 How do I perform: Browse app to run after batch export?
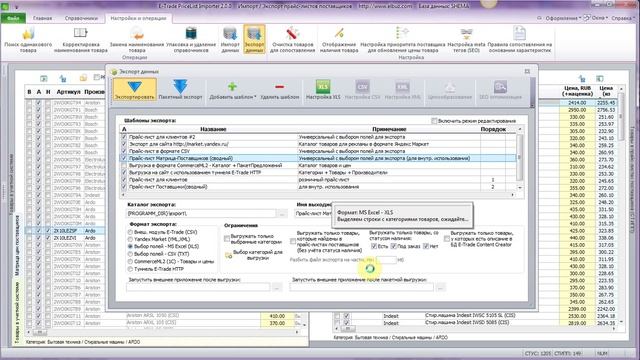click(440, 288)
